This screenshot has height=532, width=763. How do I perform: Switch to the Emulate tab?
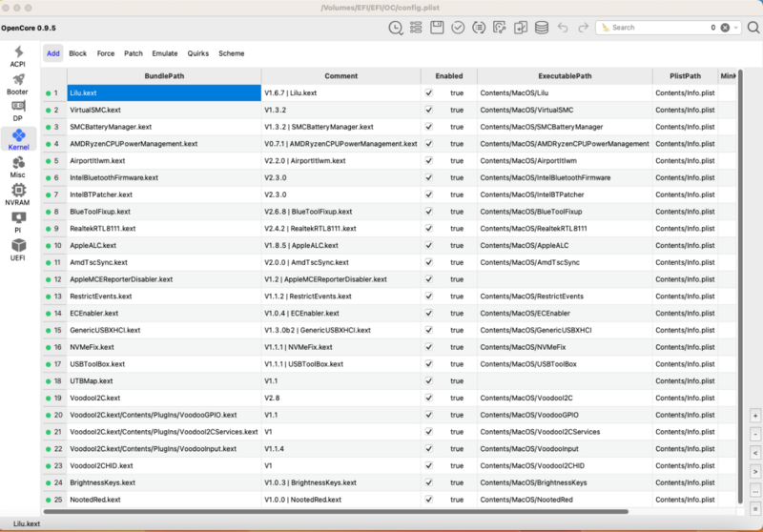pos(165,53)
